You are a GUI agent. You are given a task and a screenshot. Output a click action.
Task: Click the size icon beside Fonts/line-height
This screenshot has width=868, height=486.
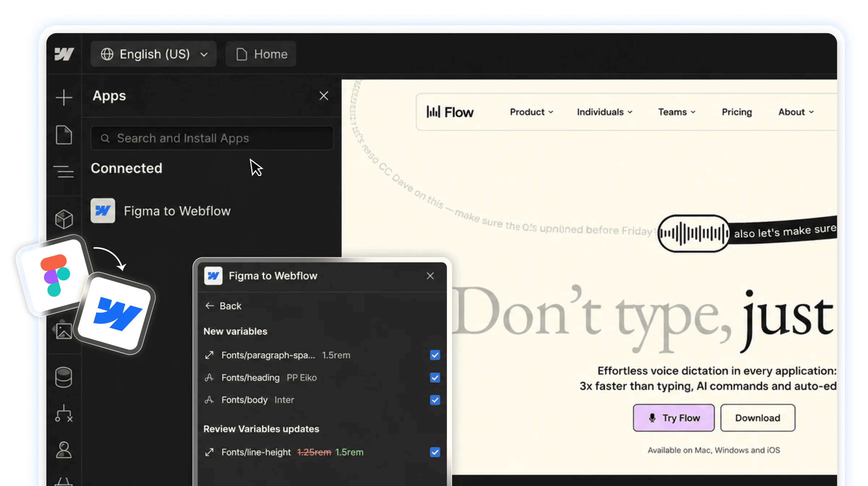click(209, 452)
